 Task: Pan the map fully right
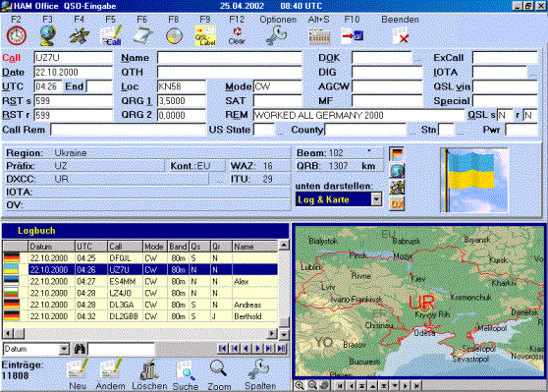[416, 386]
